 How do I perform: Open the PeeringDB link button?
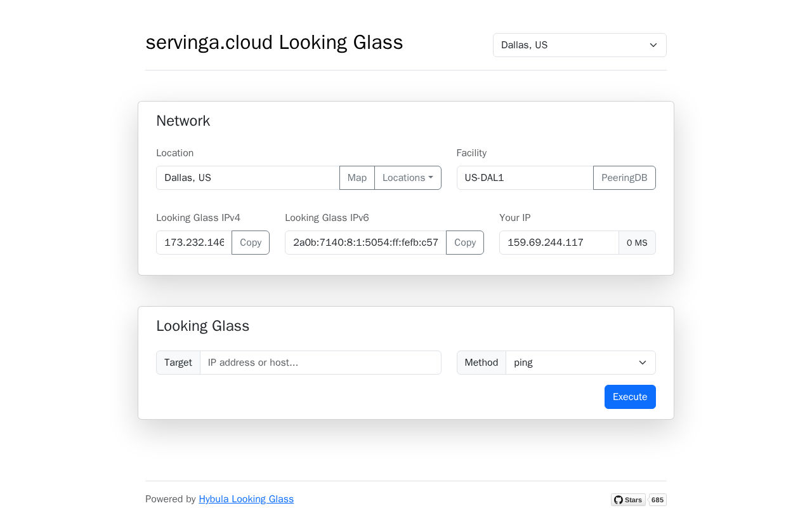click(624, 178)
